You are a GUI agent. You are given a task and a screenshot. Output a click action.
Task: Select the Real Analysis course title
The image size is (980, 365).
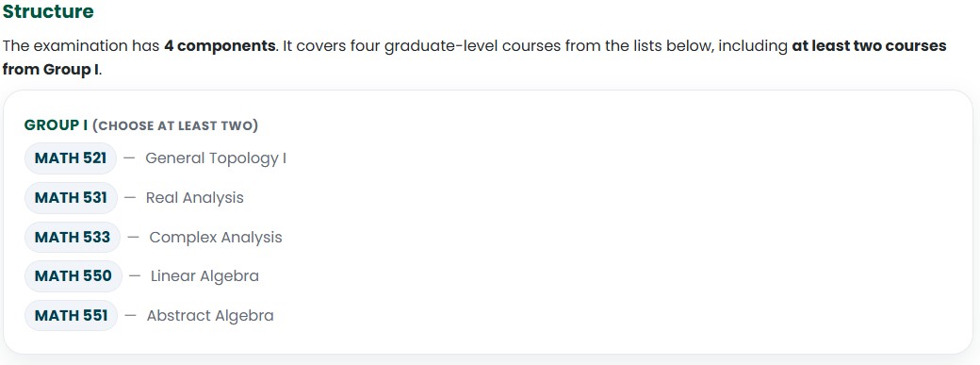pyautogui.click(x=194, y=198)
